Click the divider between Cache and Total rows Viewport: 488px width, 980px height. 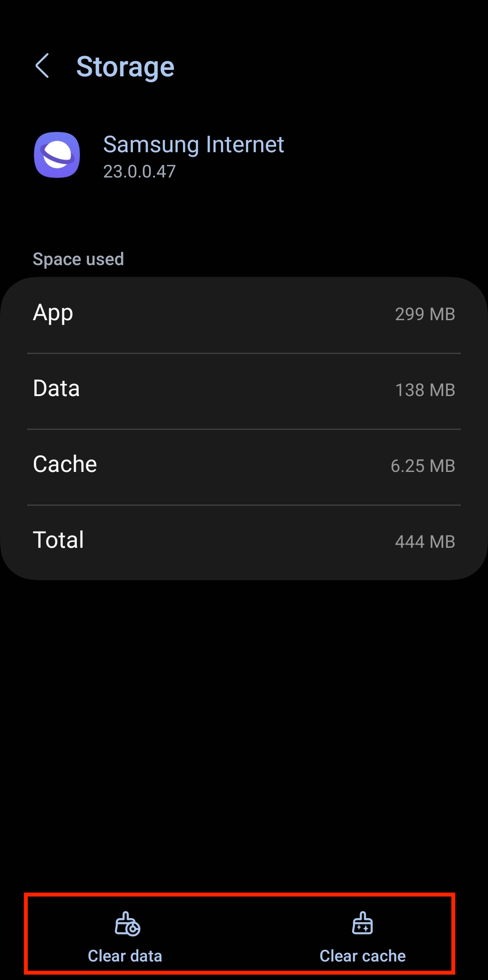click(244, 505)
